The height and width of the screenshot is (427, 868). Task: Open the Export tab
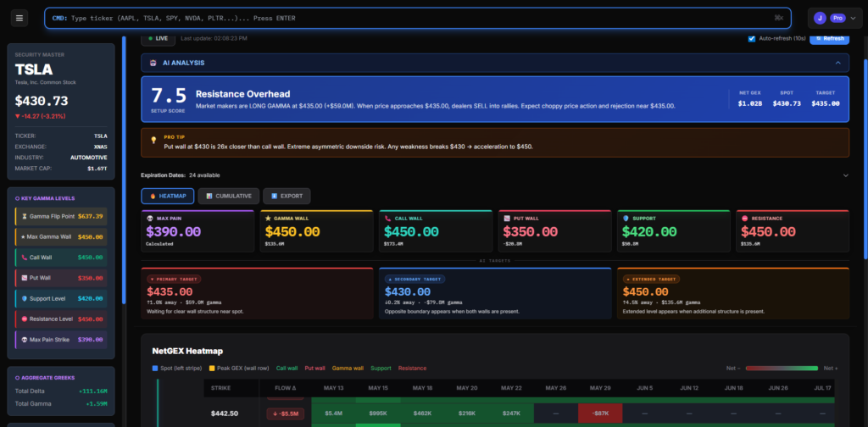[287, 196]
